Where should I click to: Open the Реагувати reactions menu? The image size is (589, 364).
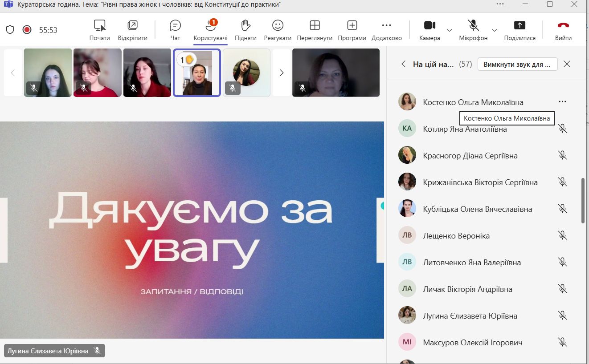[278, 29]
